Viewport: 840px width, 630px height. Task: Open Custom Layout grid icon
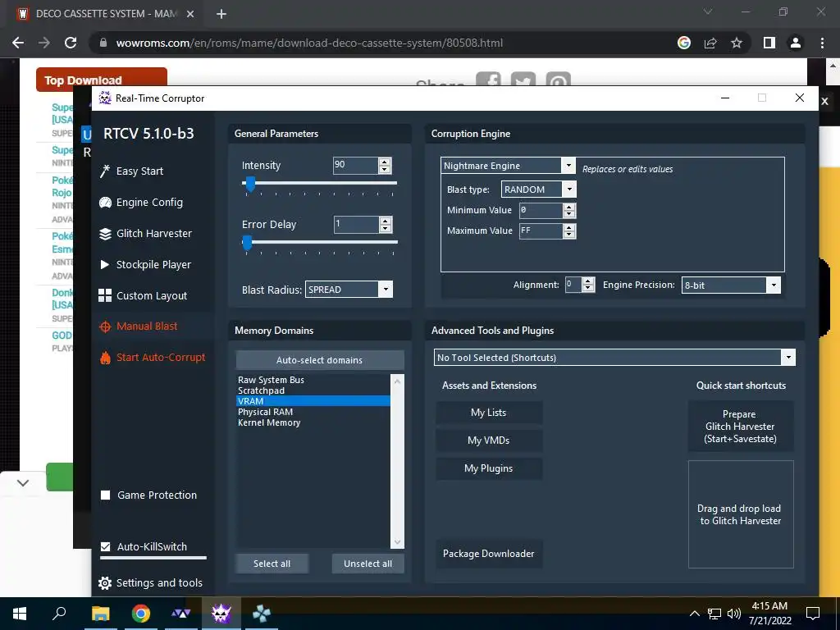tap(105, 295)
